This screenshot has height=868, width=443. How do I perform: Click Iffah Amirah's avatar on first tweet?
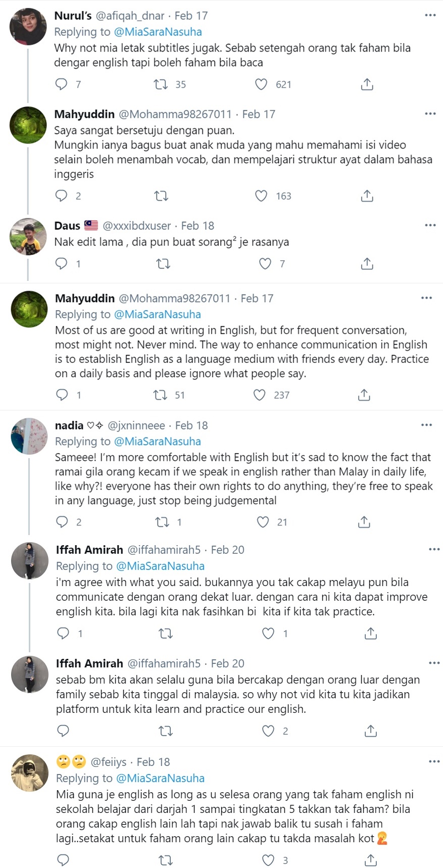pos(29,560)
